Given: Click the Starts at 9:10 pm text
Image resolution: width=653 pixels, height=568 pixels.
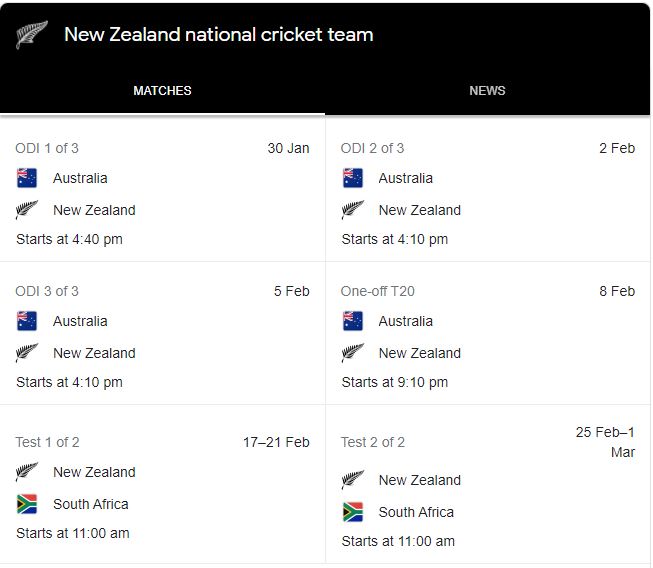Looking at the screenshot, I should tap(394, 382).
